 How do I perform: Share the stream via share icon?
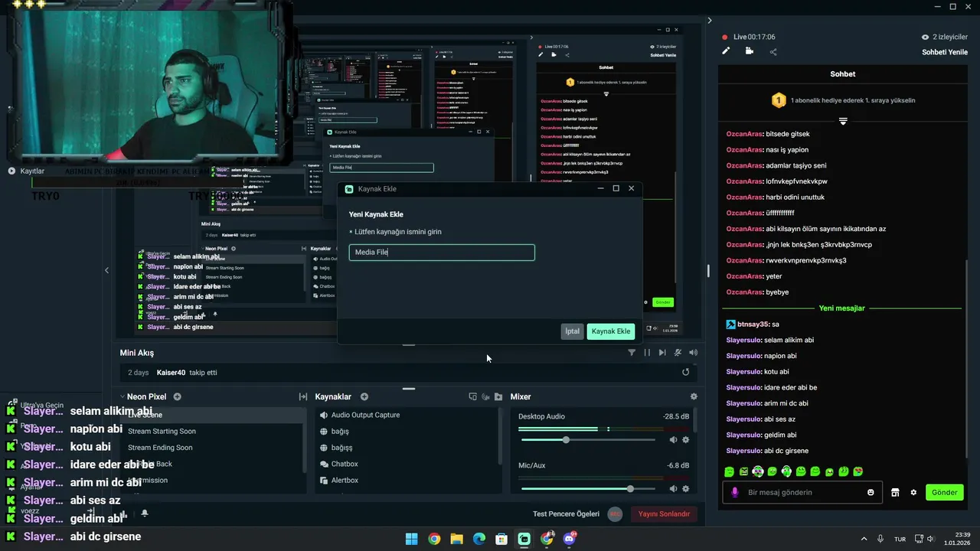point(773,52)
